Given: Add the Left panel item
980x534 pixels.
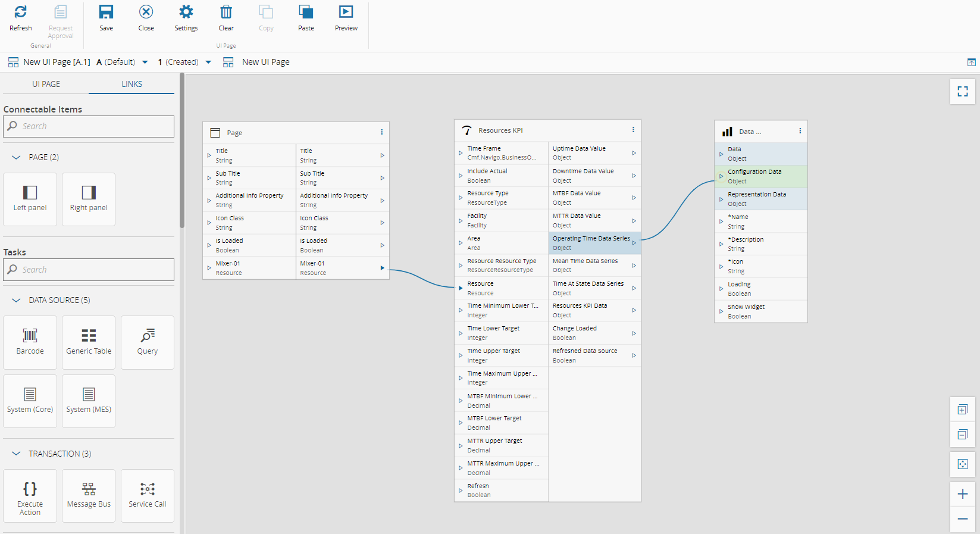Looking at the screenshot, I should point(30,199).
